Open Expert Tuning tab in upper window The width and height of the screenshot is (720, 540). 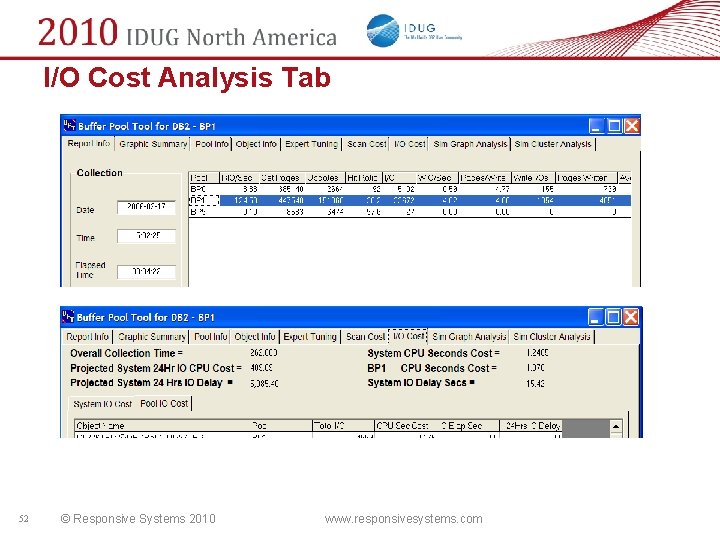(311, 144)
